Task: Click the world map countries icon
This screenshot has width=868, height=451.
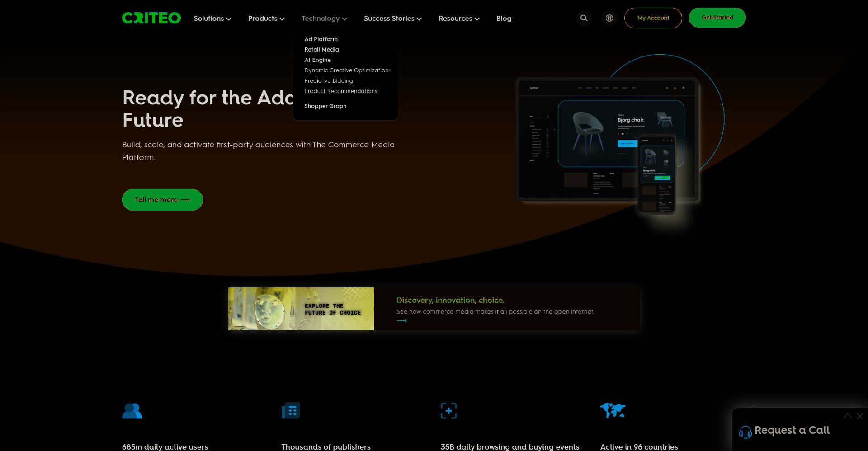Action: (613, 411)
